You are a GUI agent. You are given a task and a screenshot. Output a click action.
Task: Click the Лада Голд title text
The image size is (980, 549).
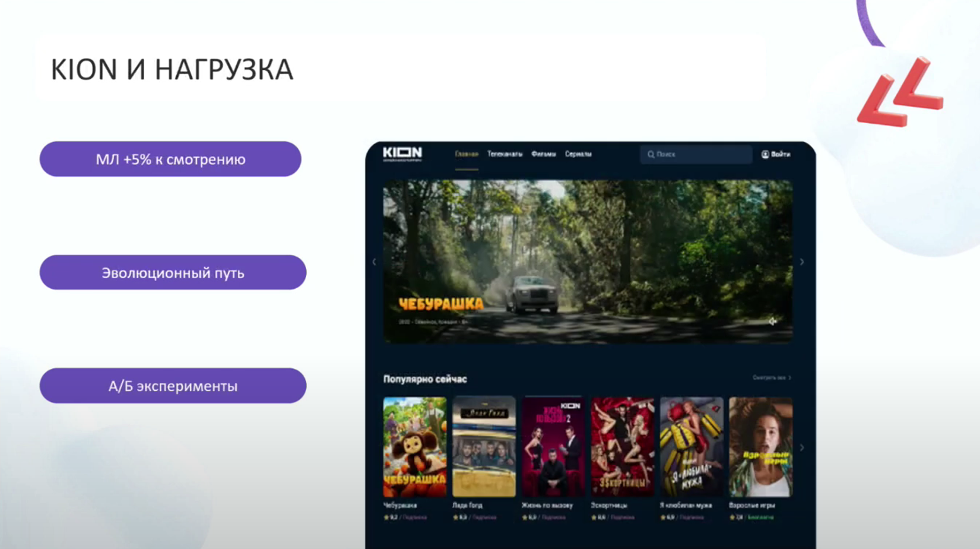467,505
